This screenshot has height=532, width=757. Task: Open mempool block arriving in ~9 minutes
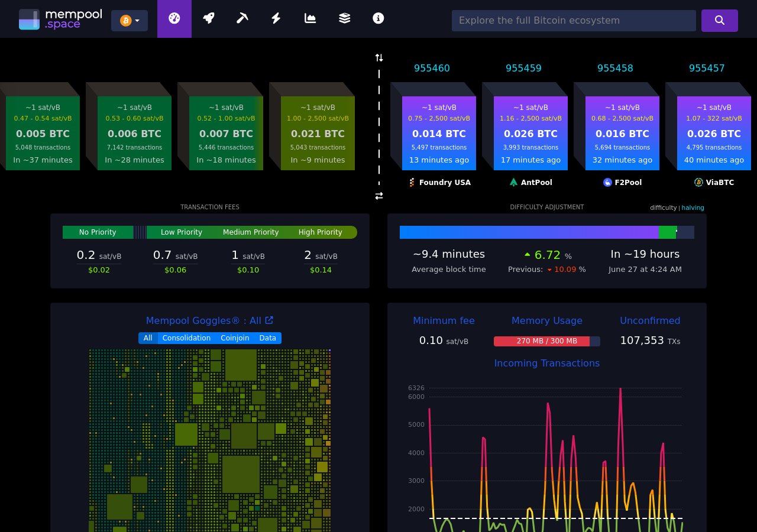[318, 133]
